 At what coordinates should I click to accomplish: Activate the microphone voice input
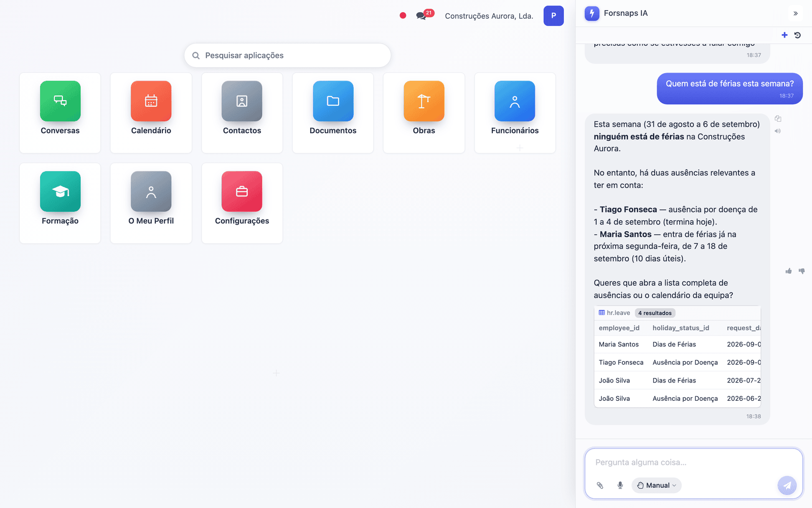pyautogui.click(x=620, y=485)
